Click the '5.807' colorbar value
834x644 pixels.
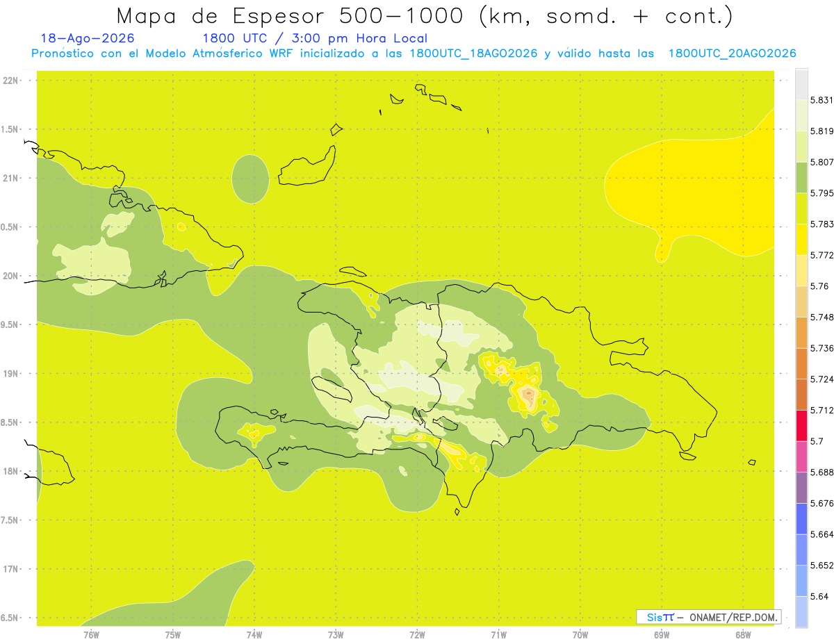pyautogui.click(x=822, y=162)
